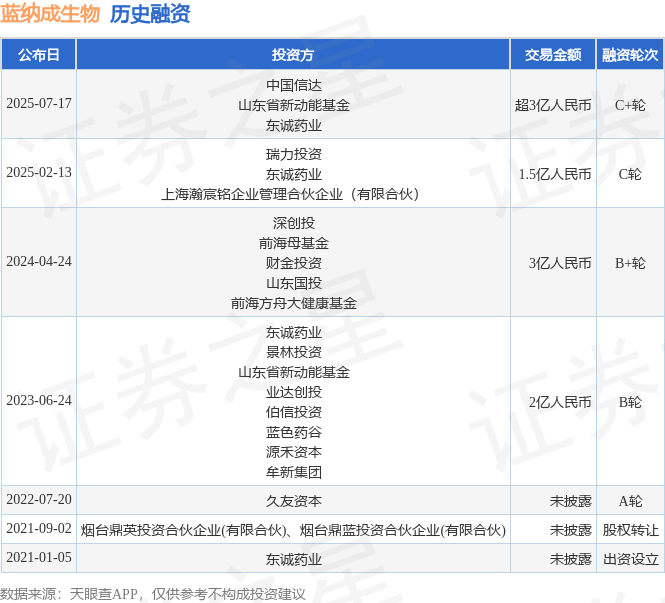
Task: Click investor 久友资本
Action: click(293, 501)
